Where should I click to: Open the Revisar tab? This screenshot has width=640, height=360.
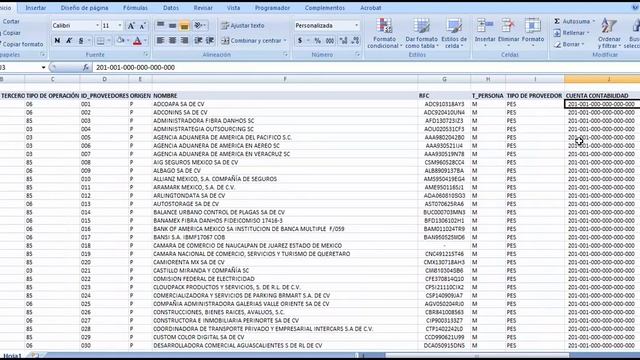[x=203, y=8]
